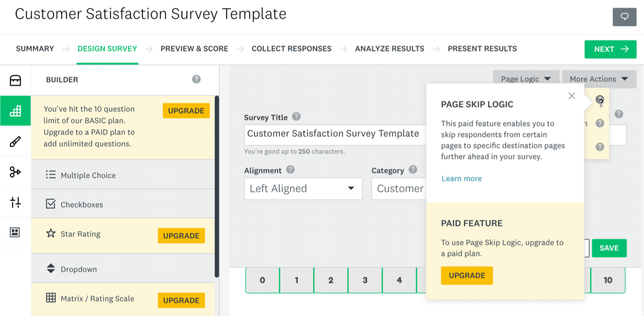Click help icon beside Survey Title
This screenshot has width=644, height=316.
pos(296,116)
